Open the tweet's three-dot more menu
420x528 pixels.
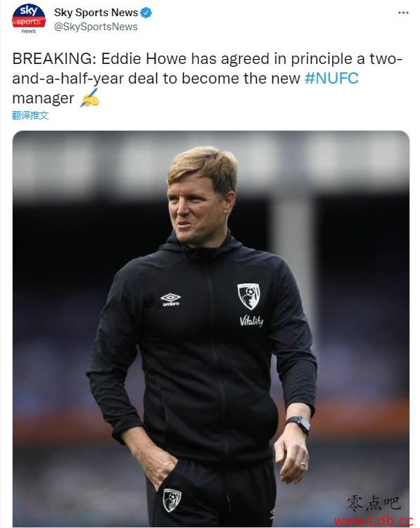click(x=403, y=13)
